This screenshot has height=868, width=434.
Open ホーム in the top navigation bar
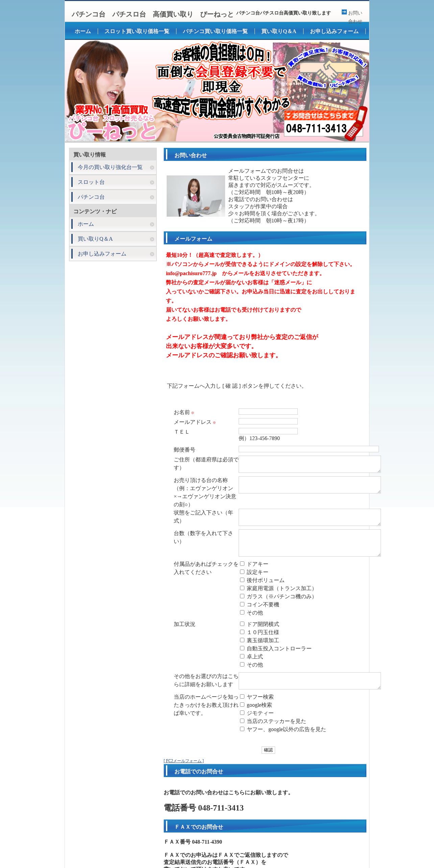pos(83,31)
